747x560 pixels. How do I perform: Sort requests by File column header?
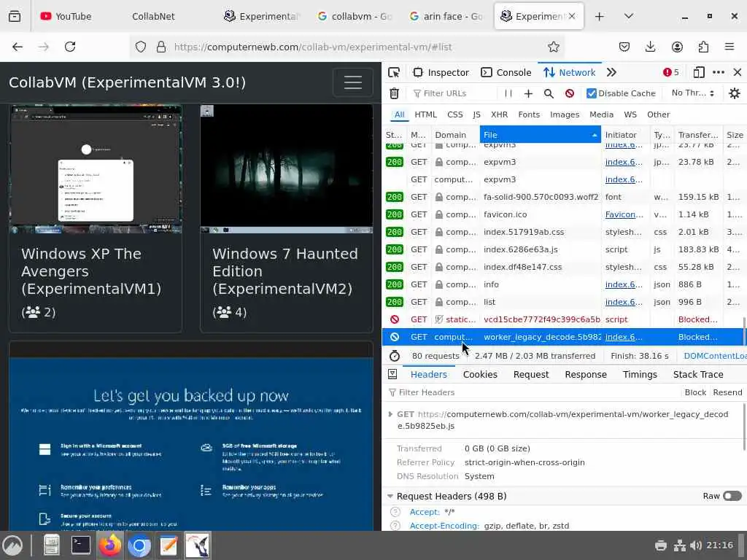click(541, 135)
